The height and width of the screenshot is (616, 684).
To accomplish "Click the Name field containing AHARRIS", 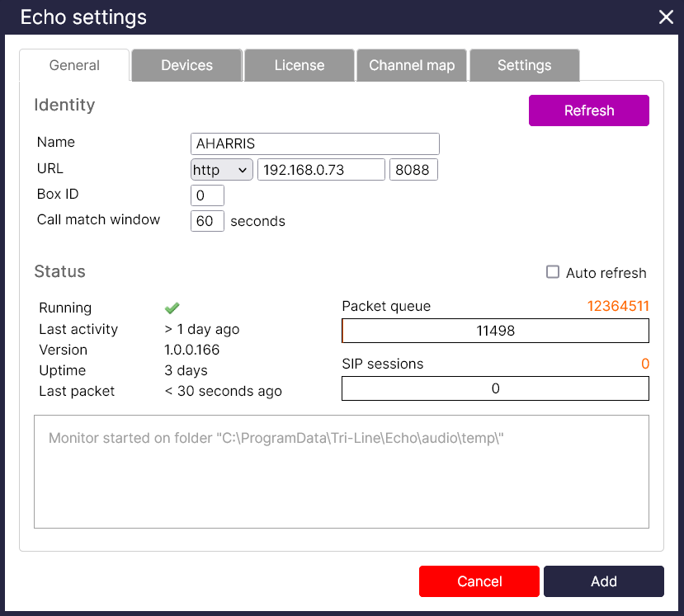I will pyautogui.click(x=314, y=143).
